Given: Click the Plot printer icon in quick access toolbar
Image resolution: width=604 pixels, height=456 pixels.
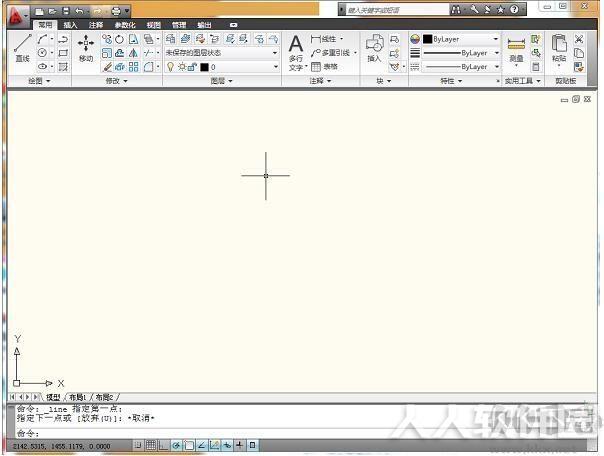Looking at the screenshot, I should click(116, 11).
